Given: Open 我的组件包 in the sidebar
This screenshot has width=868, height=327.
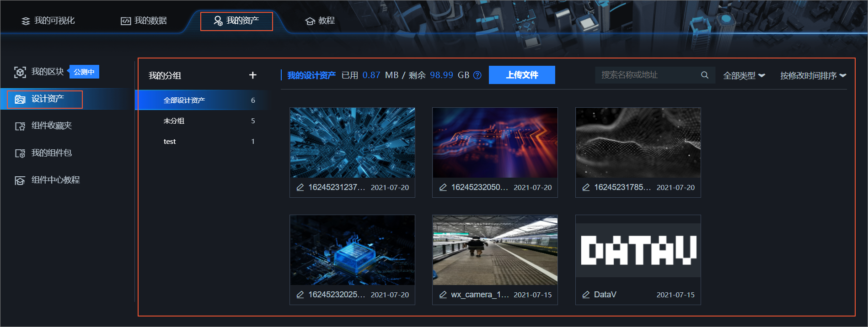Looking at the screenshot, I should [x=43, y=153].
